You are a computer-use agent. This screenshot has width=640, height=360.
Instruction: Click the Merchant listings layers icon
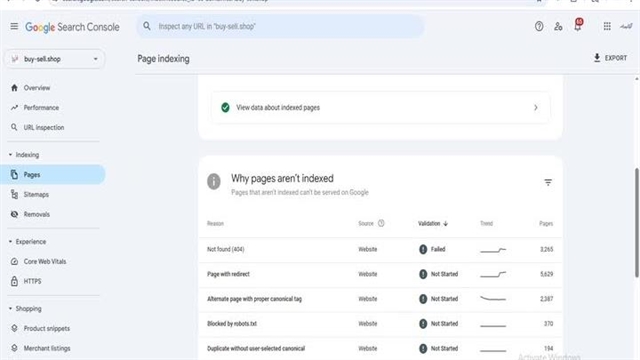tap(14, 348)
